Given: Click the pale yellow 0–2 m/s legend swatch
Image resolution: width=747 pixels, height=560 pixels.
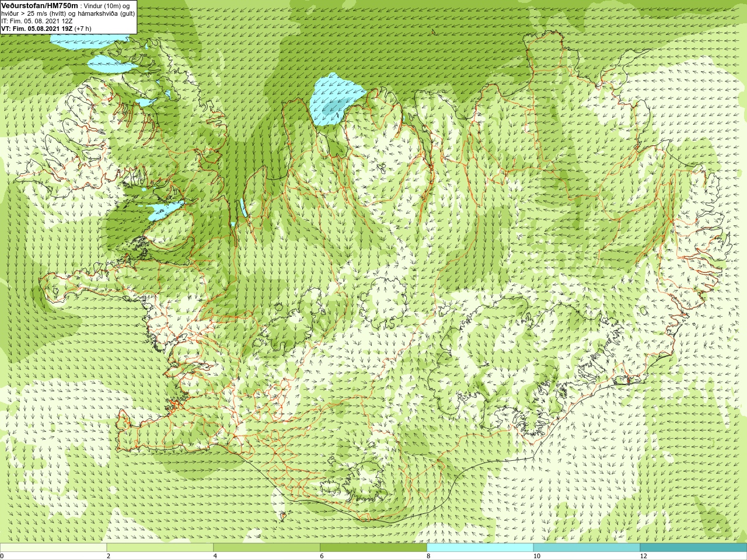Looking at the screenshot, I should [53, 548].
